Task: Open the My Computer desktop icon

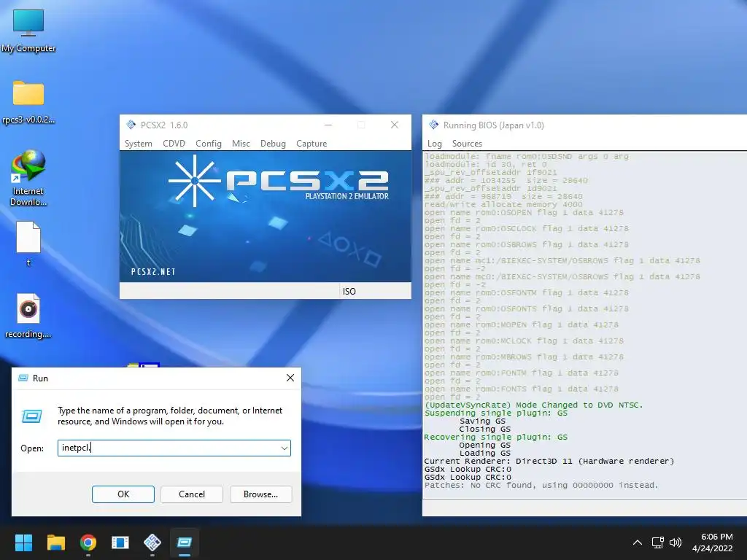Action: (x=28, y=31)
